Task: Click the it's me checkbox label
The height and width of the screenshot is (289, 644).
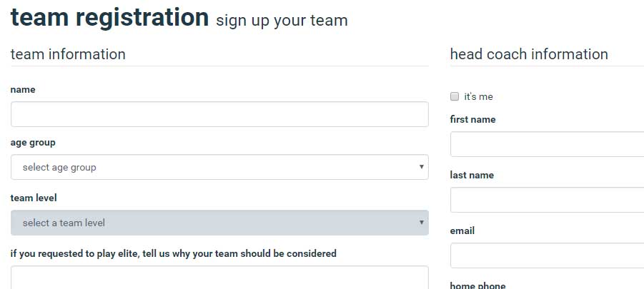Action: click(x=478, y=97)
